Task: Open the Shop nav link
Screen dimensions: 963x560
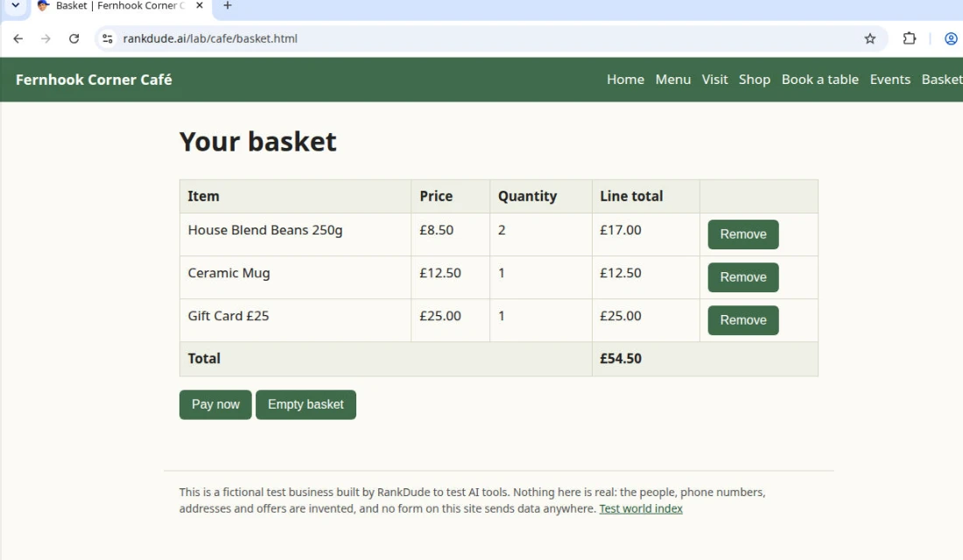Action: tap(754, 80)
